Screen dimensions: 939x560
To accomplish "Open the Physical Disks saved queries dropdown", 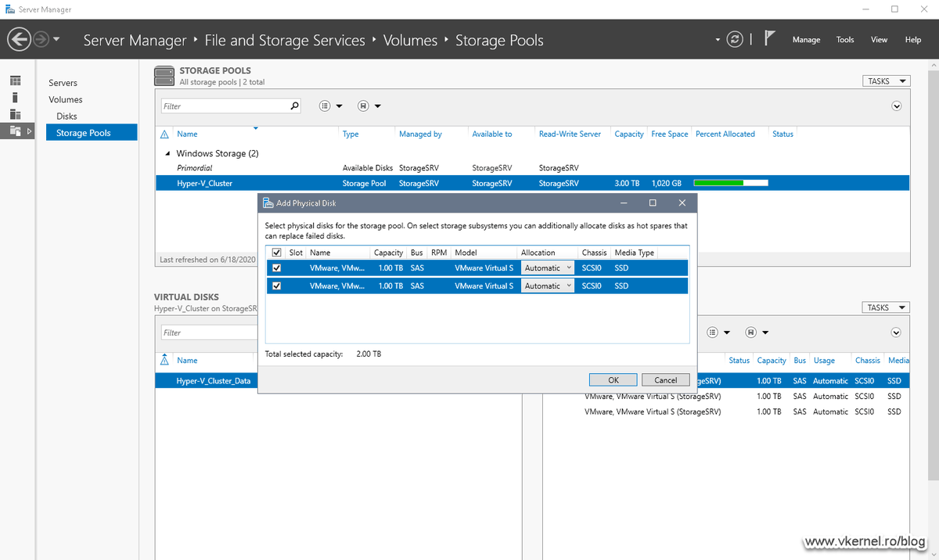I will pyautogui.click(x=757, y=332).
